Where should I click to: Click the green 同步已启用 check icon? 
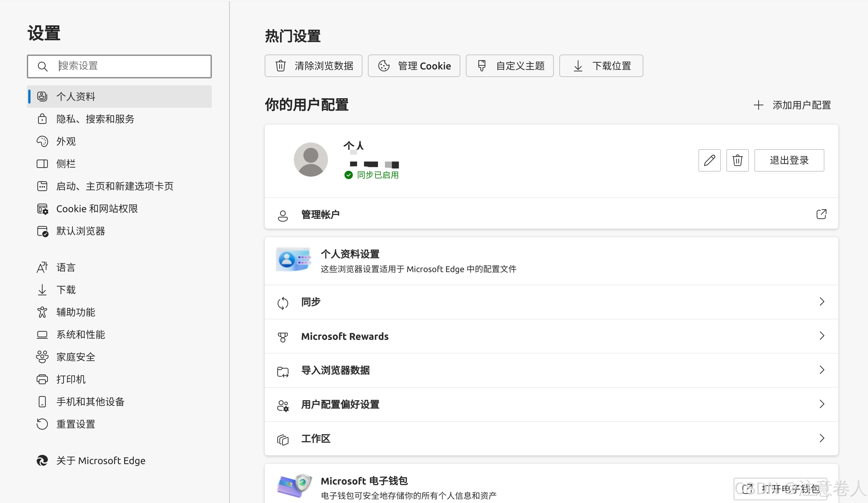tap(349, 175)
